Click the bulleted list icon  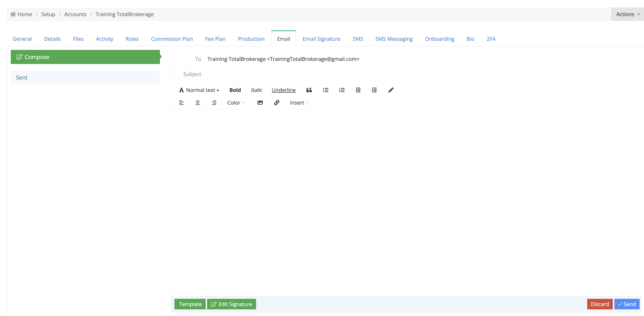coord(326,90)
